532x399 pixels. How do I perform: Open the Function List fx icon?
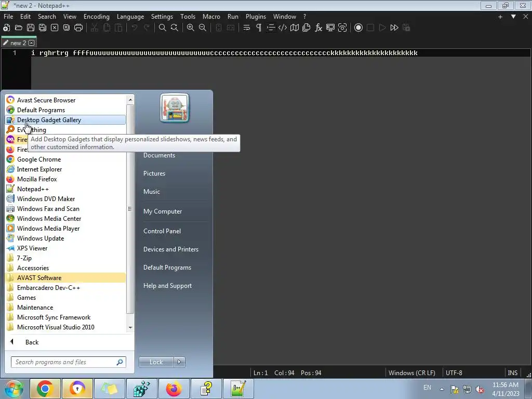tap(318, 28)
